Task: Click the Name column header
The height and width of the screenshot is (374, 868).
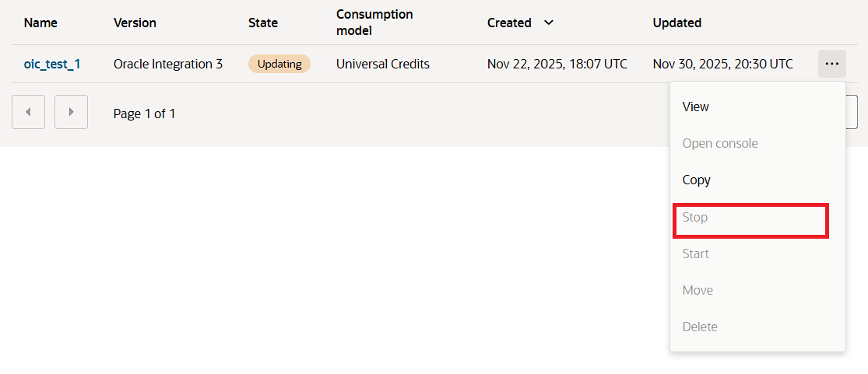Action: (40, 23)
